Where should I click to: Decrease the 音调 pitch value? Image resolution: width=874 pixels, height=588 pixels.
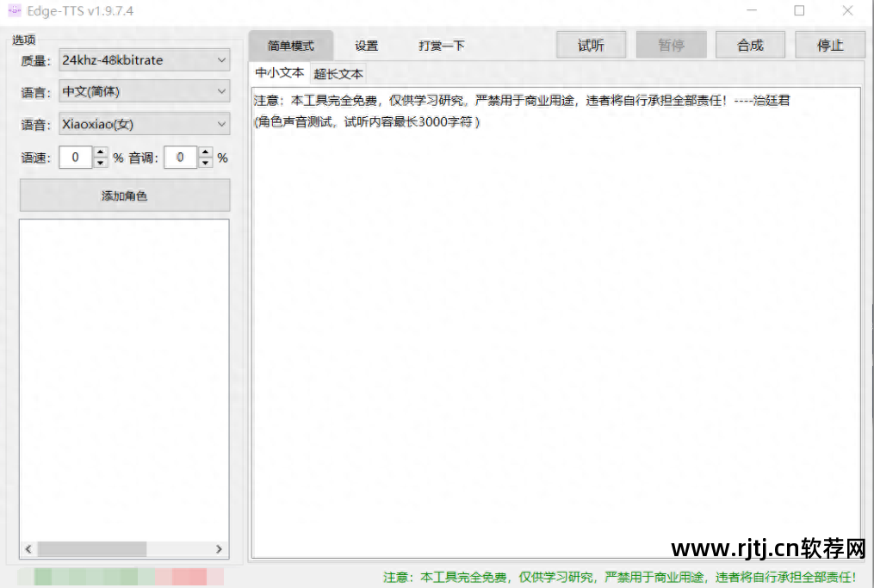204,162
